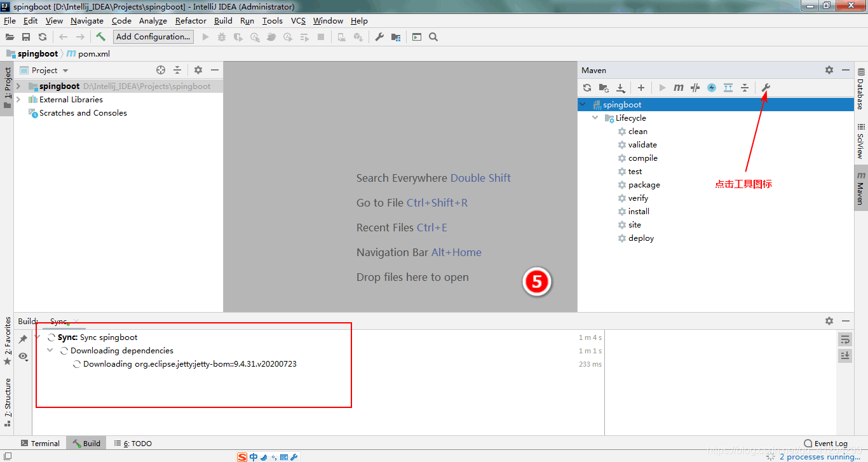This screenshot has height=462, width=868.
Task: Toggle scroll to end in Build output
Action: coord(845,356)
